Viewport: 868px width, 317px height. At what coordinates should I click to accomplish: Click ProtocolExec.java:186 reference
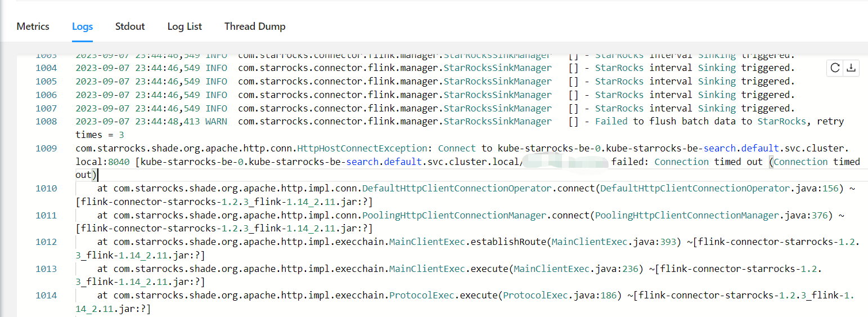pos(560,296)
